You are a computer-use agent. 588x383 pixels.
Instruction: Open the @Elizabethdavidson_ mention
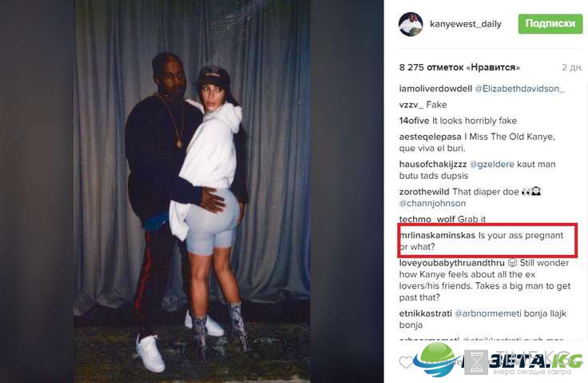click(x=519, y=89)
